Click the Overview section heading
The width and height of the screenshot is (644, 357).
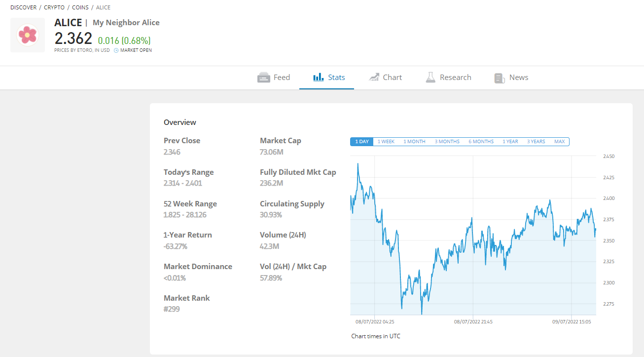click(180, 122)
